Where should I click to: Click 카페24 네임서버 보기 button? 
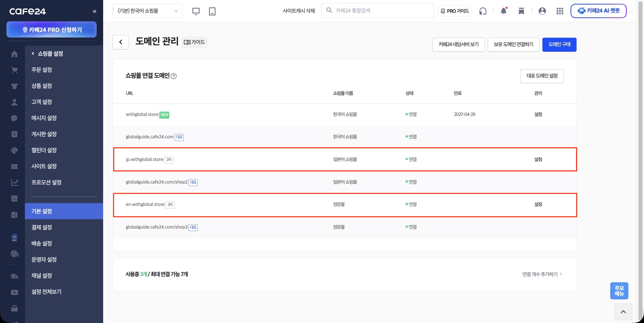tap(458, 44)
